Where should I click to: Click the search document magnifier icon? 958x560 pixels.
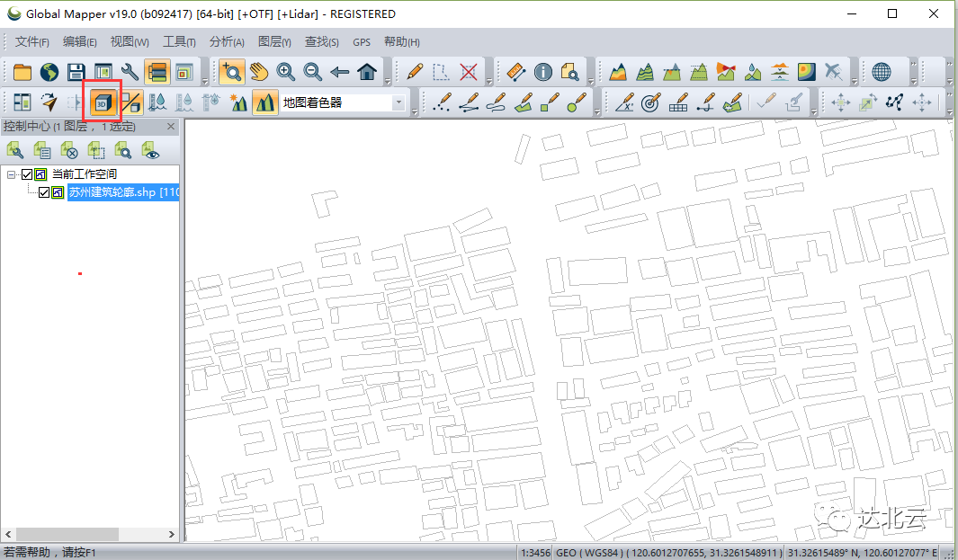570,72
